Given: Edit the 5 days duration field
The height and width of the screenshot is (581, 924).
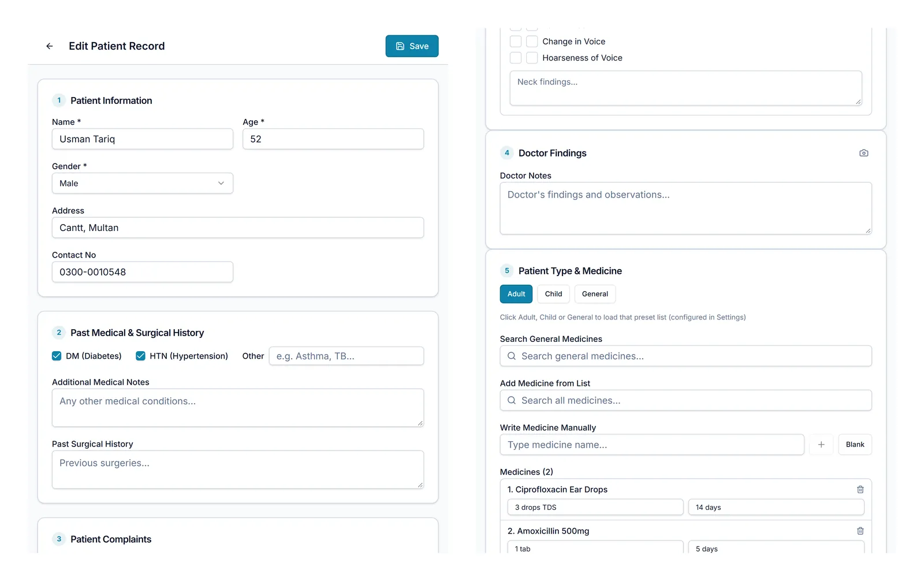Looking at the screenshot, I should click(x=776, y=548).
